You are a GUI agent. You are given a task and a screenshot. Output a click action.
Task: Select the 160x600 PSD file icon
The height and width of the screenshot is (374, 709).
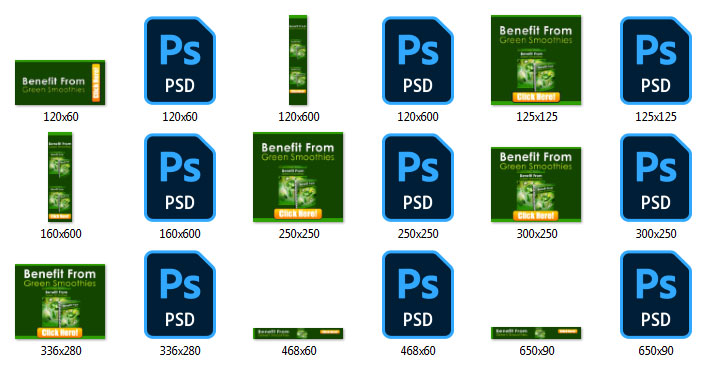[180, 177]
